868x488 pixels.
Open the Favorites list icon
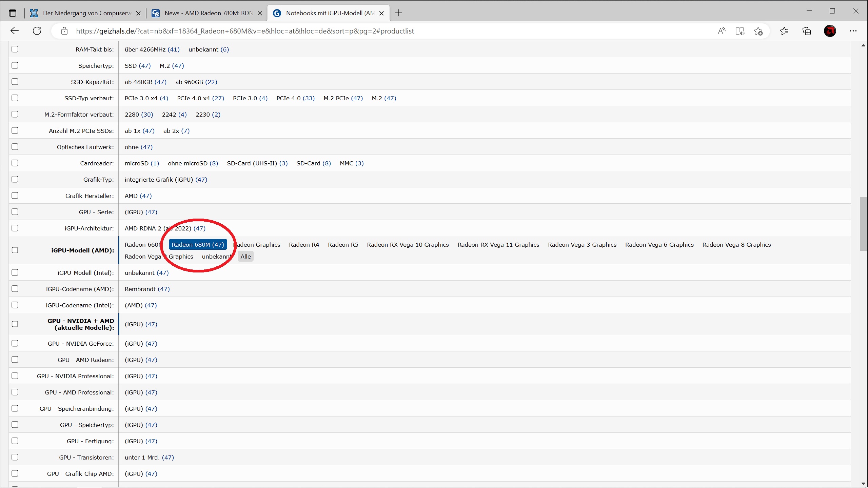pos(784,31)
